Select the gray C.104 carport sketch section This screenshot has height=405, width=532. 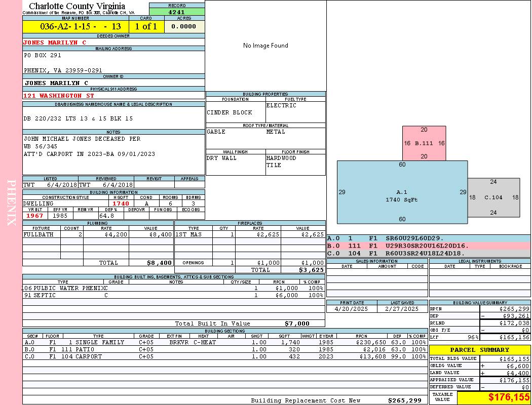(493, 197)
